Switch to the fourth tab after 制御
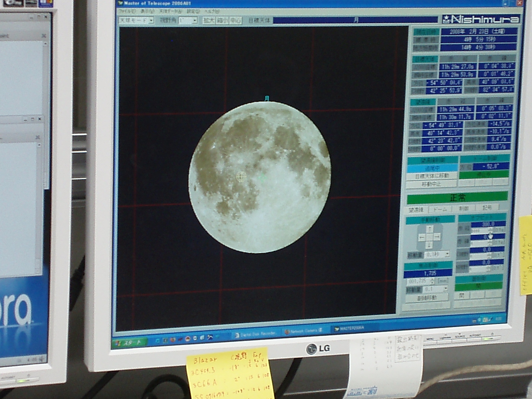 [487, 207]
